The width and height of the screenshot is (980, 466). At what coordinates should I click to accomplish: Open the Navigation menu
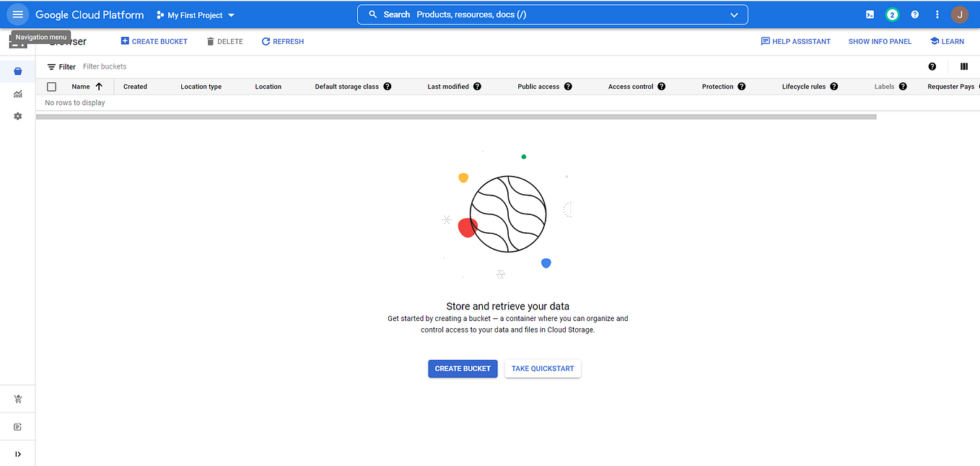pyautogui.click(x=17, y=14)
